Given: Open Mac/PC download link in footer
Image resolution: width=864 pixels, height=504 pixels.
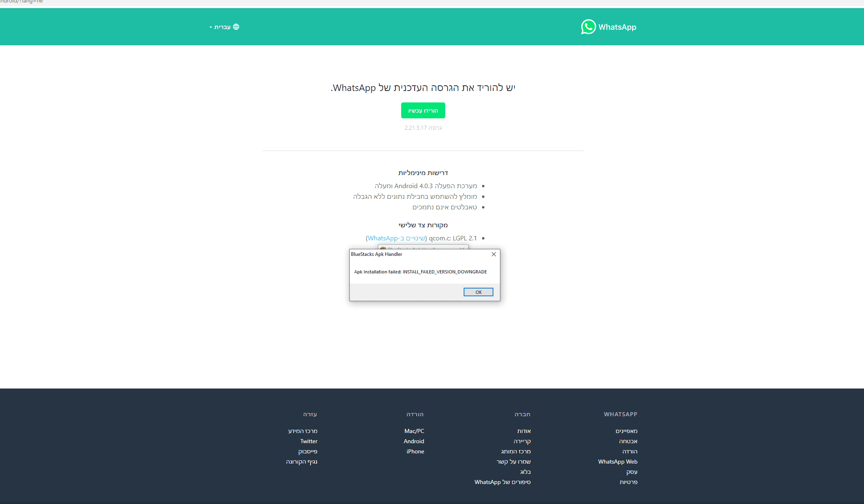Looking at the screenshot, I should (414, 431).
